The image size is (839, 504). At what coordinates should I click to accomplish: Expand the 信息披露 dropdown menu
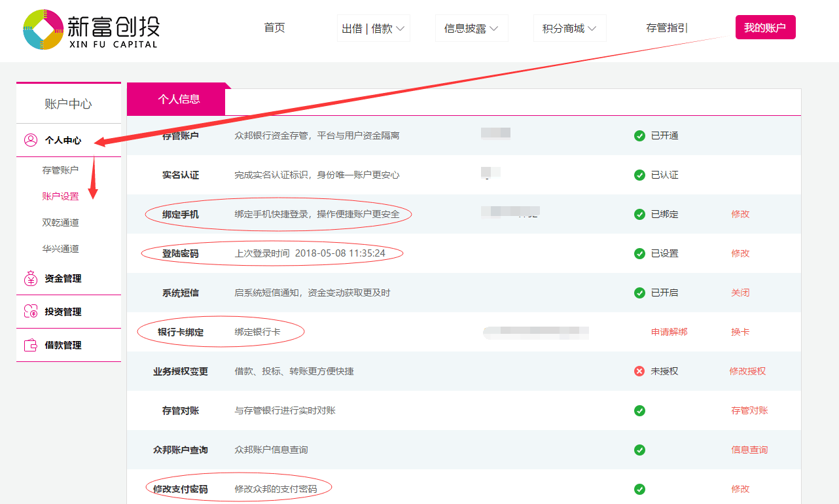coord(471,28)
